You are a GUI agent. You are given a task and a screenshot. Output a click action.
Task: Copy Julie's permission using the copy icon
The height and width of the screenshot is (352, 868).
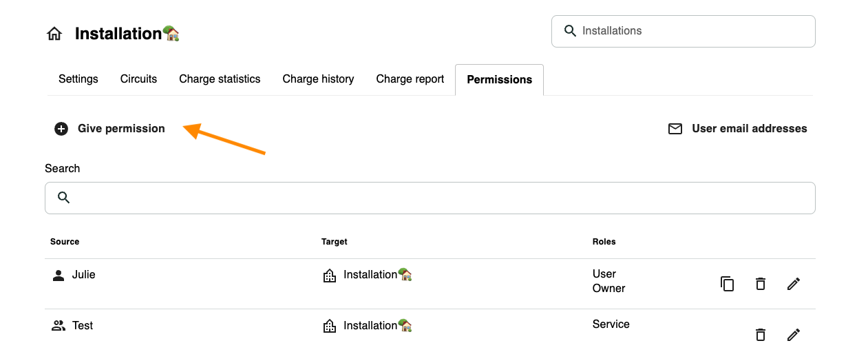(x=727, y=284)
